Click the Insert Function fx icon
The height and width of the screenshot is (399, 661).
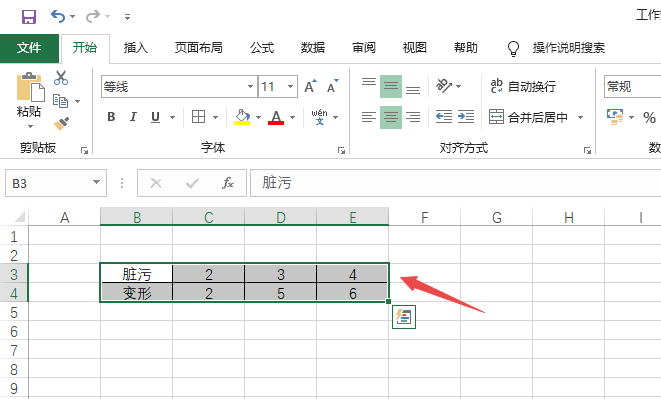coord(228,183)
